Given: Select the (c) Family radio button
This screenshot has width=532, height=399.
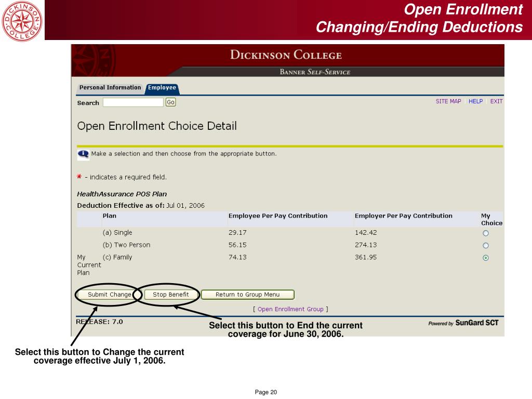Looking at the screenshot, I should click(x=486, y=258).
